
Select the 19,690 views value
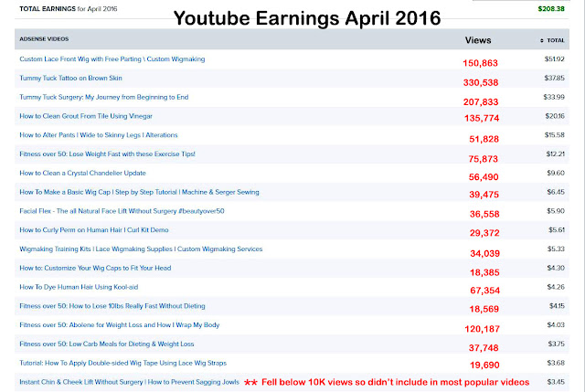484,366
